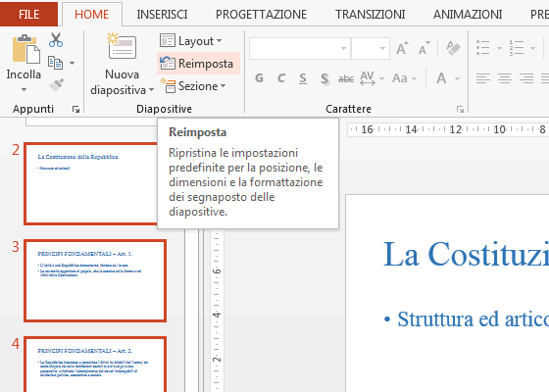Toggle underline with the underlined S button
The height and width of the screenshot is (392, 549).
pos(303,78)
